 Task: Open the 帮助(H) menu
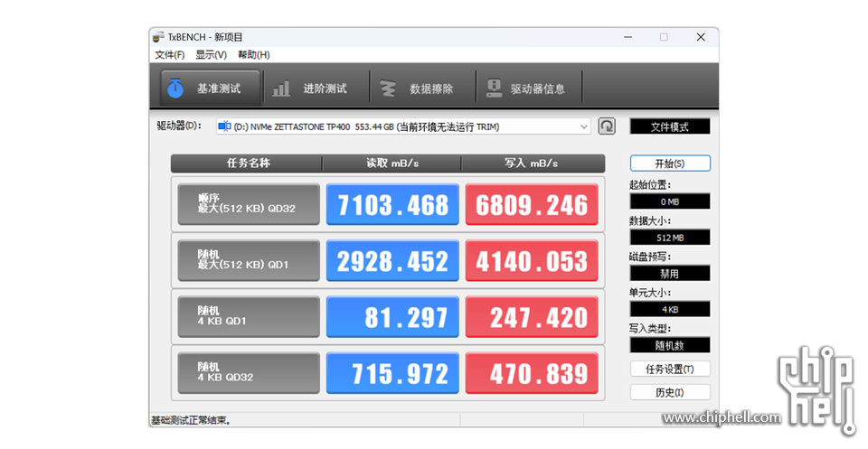pyautogui.click(x=253, y=54)
